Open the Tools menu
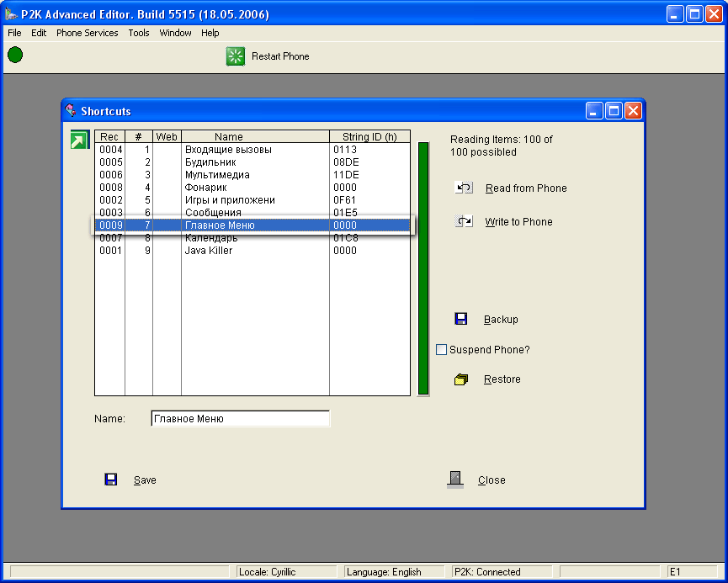Viewport: 728px width, 583px height. [139, 33]
